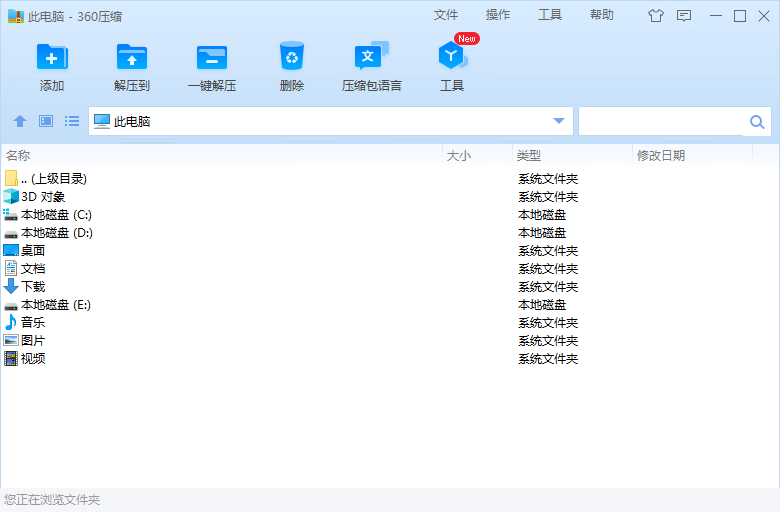Open the 工具 menu in the title bar
780x512 pixels.
pos(550,15)
